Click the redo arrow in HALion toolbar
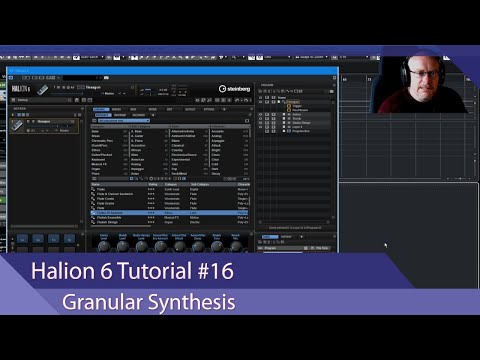The height and width of the screenshot is (360, 480). click(246, 100)
